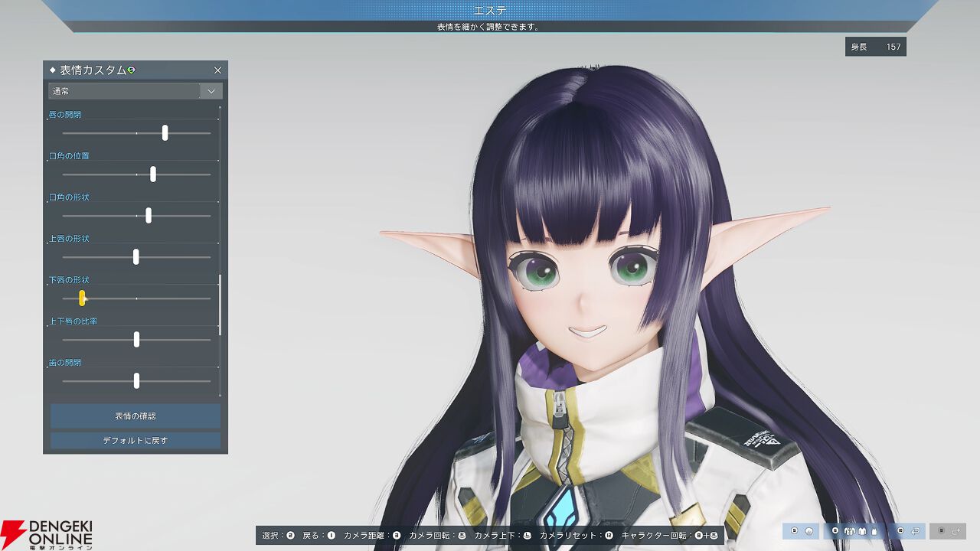The height and width of the screenshot is (551, 980).
Task: Toggle the innerwear visibility icon
Action: (874, 530)
